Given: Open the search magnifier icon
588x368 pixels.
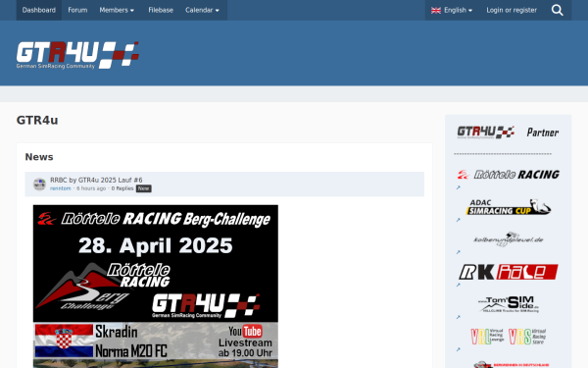Looking at the screenshot, I should pyautogui.click(x=558, y=10).
